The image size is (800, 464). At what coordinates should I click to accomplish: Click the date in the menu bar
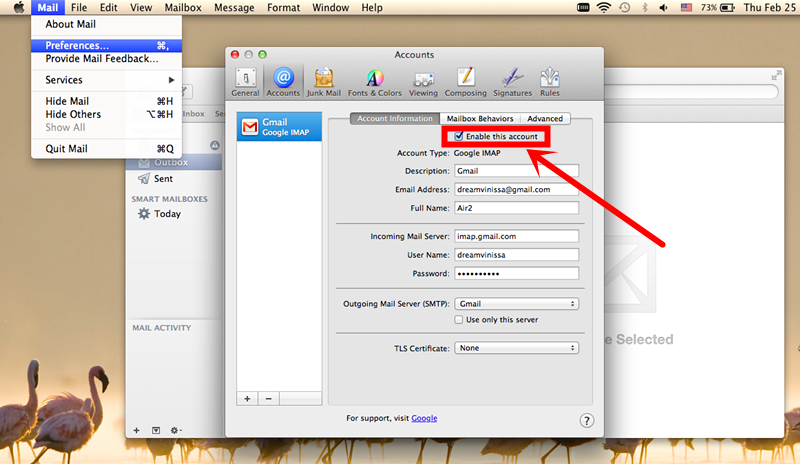771,8
